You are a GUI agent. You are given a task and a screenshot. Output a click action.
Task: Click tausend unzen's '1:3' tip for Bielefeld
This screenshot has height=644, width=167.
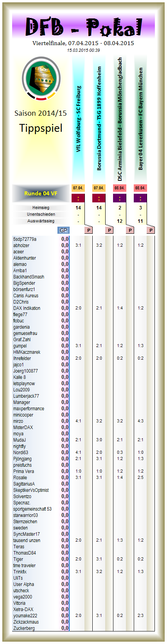(x=120, y=540)
